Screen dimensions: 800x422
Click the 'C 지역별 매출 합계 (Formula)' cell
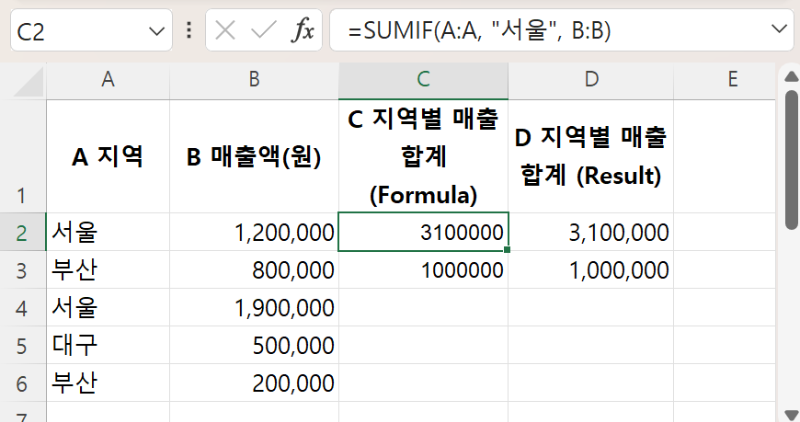point(423,156)
